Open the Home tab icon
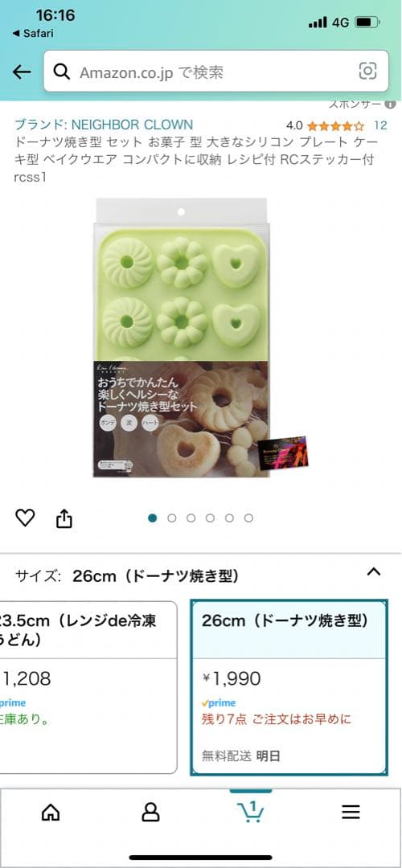Screen dimensions: 402x868 click(x=51, y=812)
